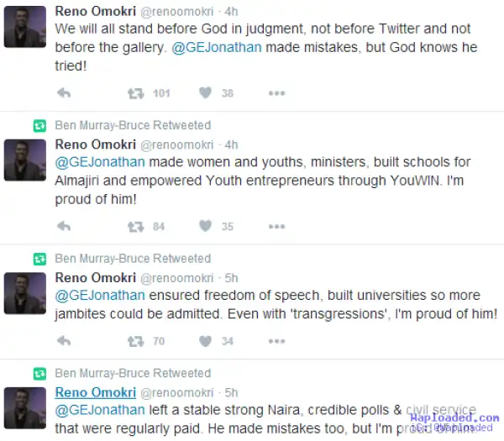Open the @GEJonathan mention in the Naira tweet
This screenshot has height=441, width=504.
100,411
